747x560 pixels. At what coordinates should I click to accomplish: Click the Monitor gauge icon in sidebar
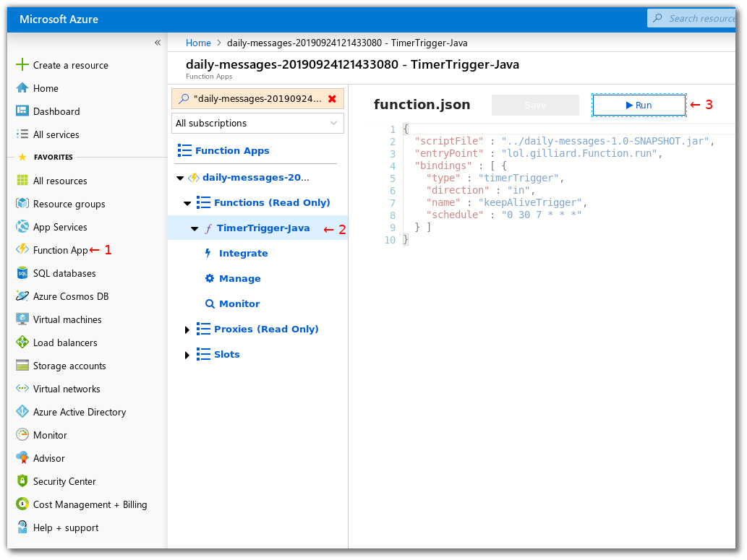click(x=22, y=435)
